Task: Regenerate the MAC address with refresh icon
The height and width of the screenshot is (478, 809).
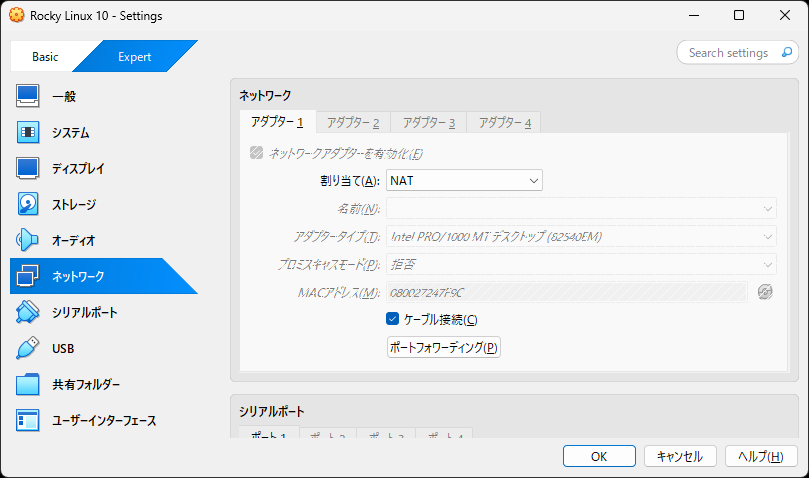Action: tap(765, 292)
